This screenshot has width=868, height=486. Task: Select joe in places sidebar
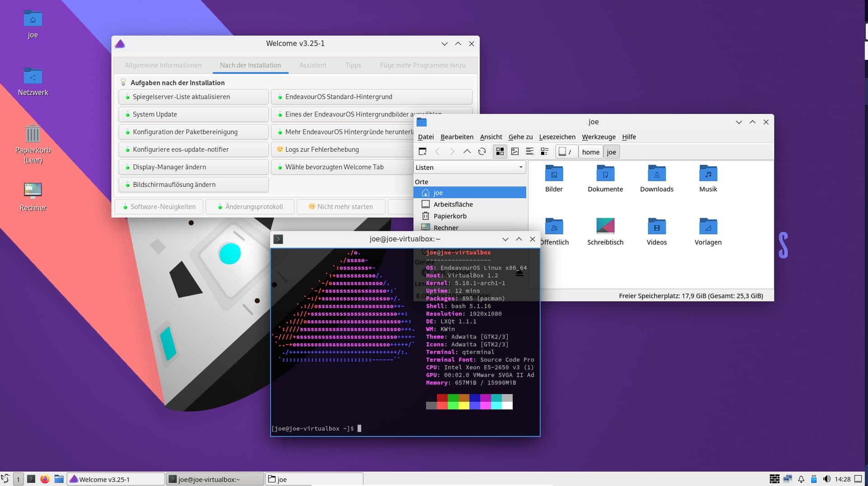tap(470, 192)
